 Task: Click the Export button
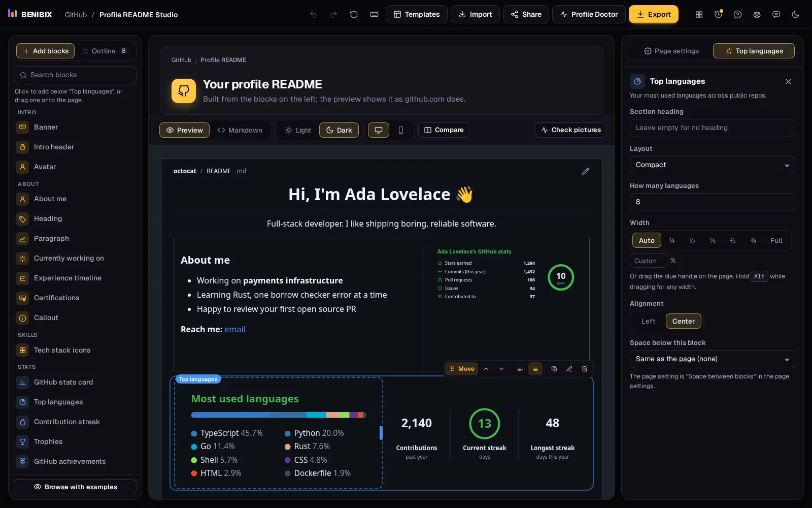[654, 14]
